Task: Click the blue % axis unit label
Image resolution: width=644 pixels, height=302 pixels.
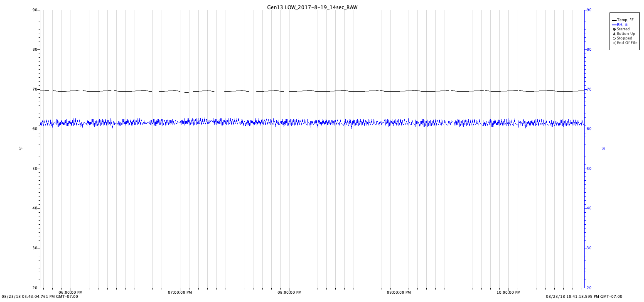Action: [x=604, y=149]
